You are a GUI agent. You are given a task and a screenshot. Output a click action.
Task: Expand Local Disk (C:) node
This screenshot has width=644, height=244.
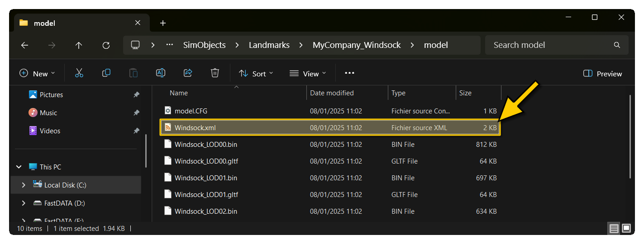click(24, 185)
